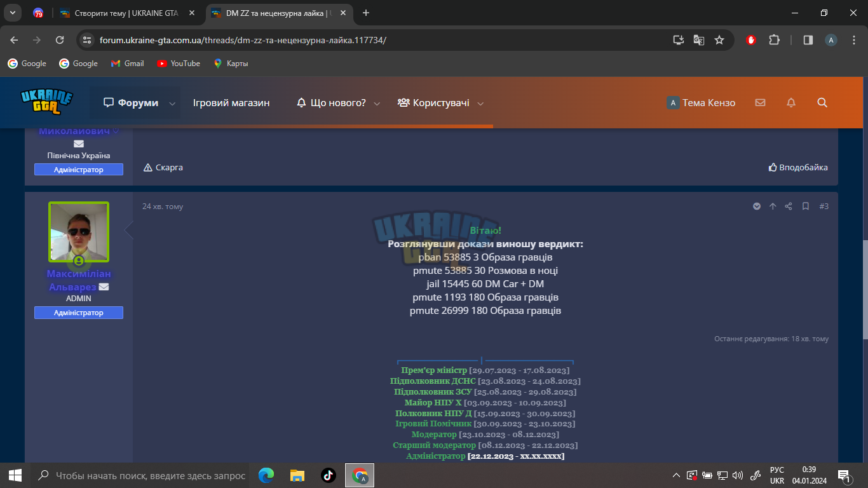Open the AdBlock extension icon

751,39
